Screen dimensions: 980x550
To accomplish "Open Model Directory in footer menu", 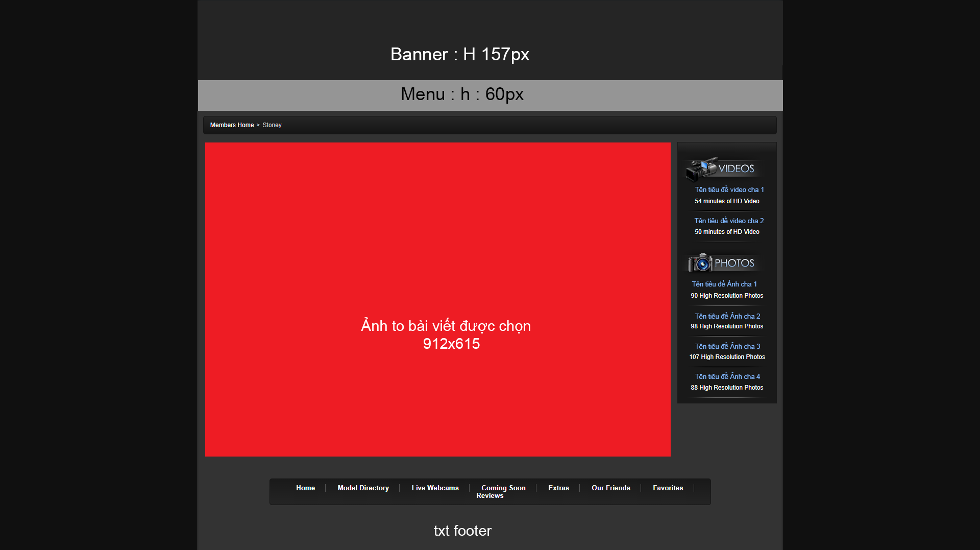I will (x=363, y=488).
